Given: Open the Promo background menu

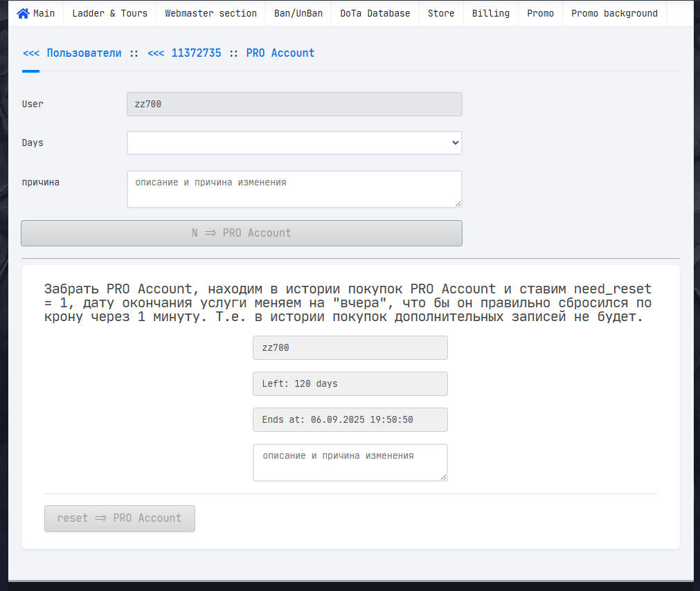Looking at the screenshot, I should click(x=614, y=13).
